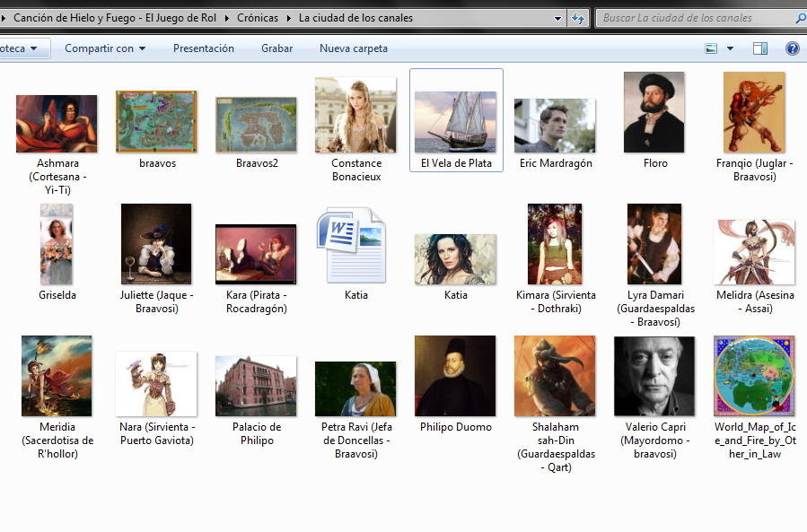Select the Ashmara (Cortesana - Yi-Ti) image thumbnail
The height and width of the screenshot is (532, 807).
coord(57,124)
